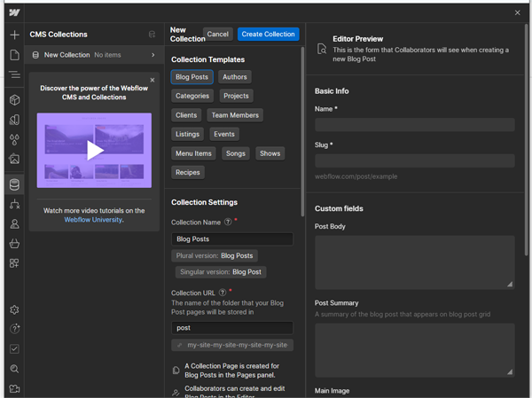Open the video tutorials camera icon
The width and height of the screenshot is (532, 398).
[14, 388]
